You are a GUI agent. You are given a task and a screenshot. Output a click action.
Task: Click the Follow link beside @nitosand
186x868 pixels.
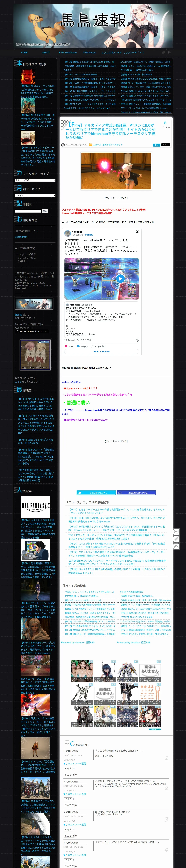(89, 235)
